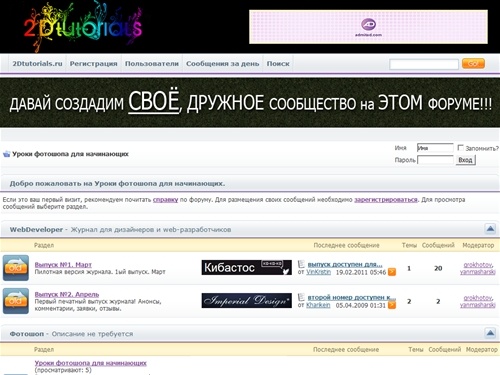Image resolution: width=500 pixels, height=375 pixels.
Task: Open the Регистрация menu item
Action: pos(93,63)
